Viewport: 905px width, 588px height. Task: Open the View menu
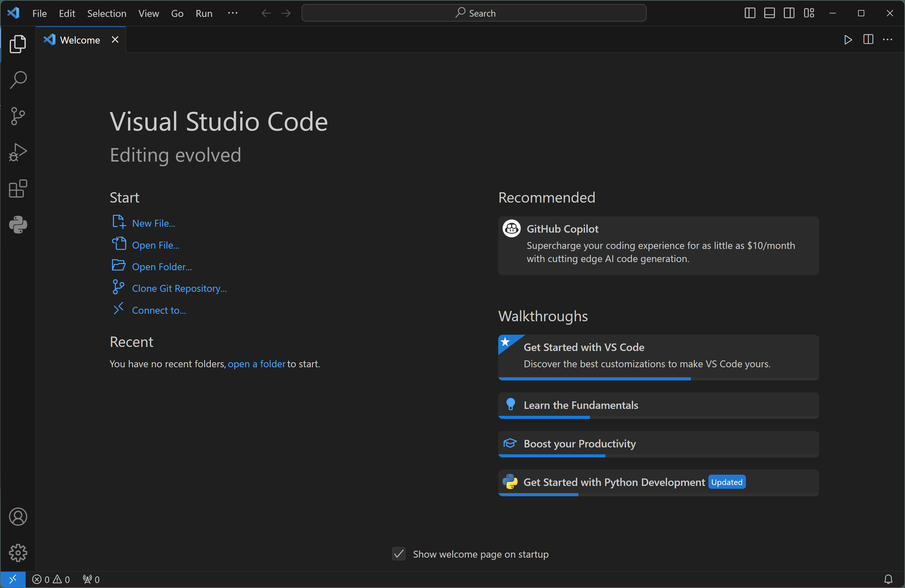click(x=149, y=13)
